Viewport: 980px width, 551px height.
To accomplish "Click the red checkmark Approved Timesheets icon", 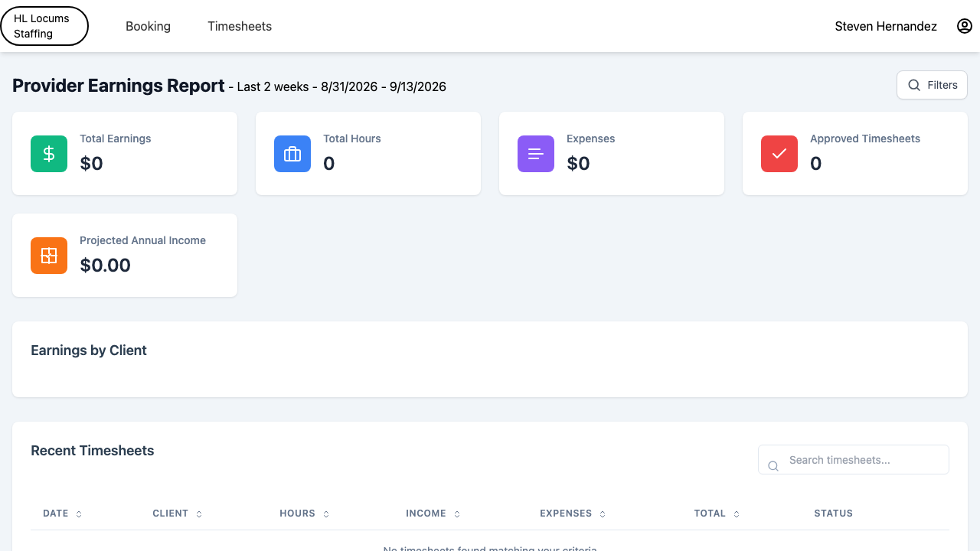I will [x=779, y=154].
